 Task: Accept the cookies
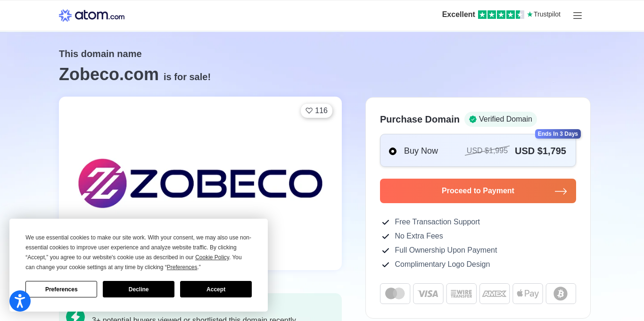(x=215, y=289)
